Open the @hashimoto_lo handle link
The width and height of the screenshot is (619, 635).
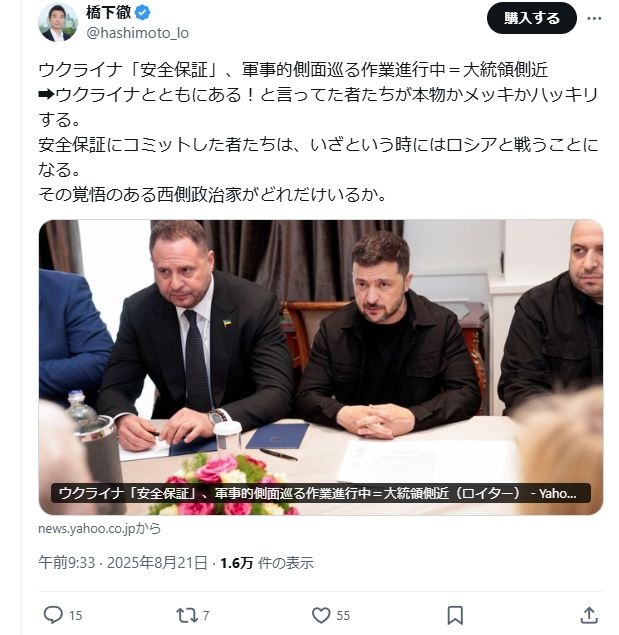tap(137, 33)
